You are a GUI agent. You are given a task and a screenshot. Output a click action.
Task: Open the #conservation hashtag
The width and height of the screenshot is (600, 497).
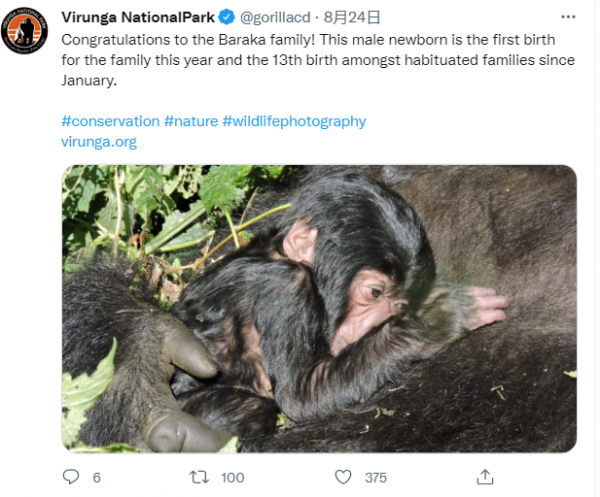110,121
